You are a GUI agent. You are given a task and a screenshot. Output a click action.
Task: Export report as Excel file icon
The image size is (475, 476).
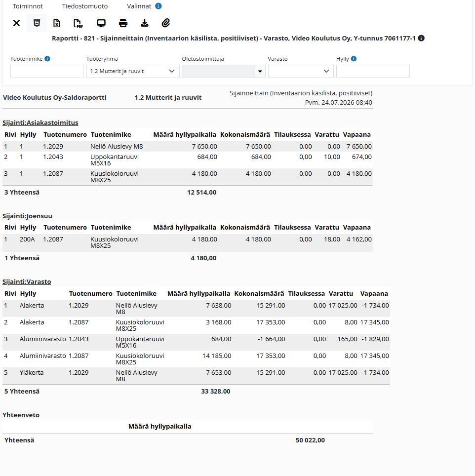coord(57,23)
